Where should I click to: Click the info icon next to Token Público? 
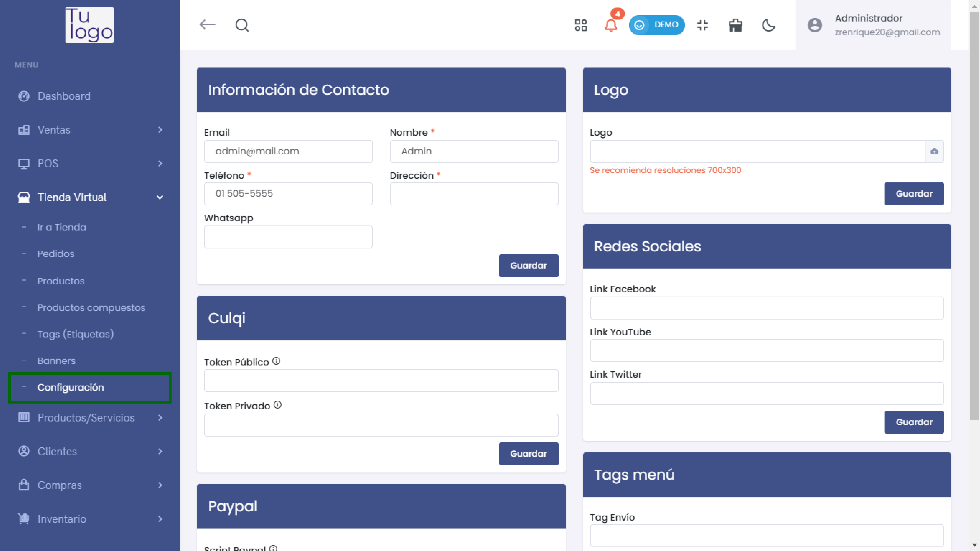[x=276, y=361]
